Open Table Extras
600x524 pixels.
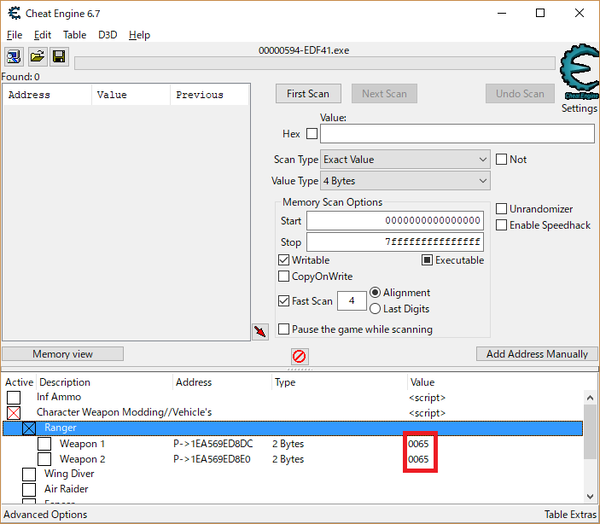point(570,514)
